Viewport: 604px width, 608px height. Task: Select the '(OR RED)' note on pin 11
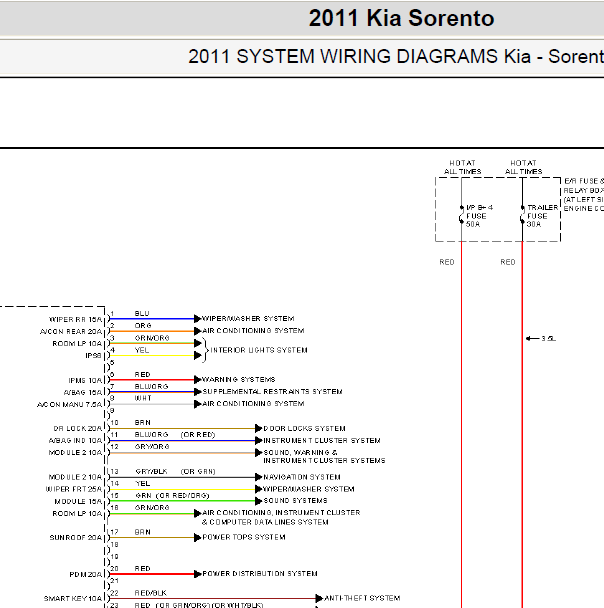click(198, 435)
